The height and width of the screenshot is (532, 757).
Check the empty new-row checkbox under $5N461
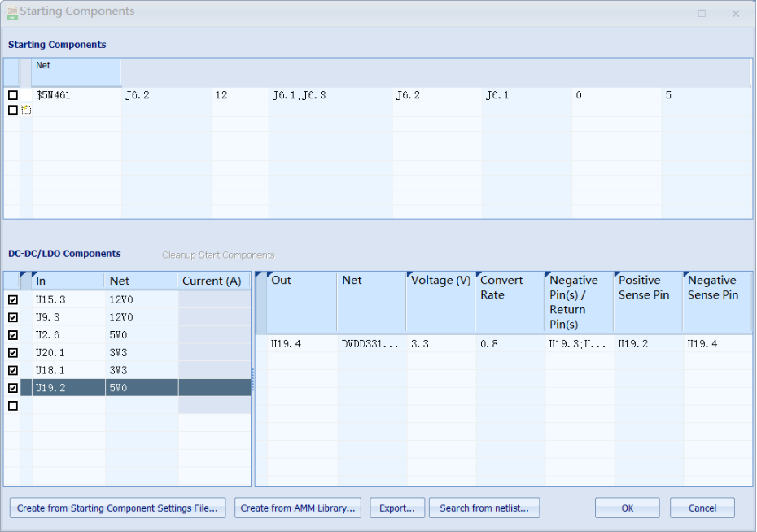click(13, 110)
